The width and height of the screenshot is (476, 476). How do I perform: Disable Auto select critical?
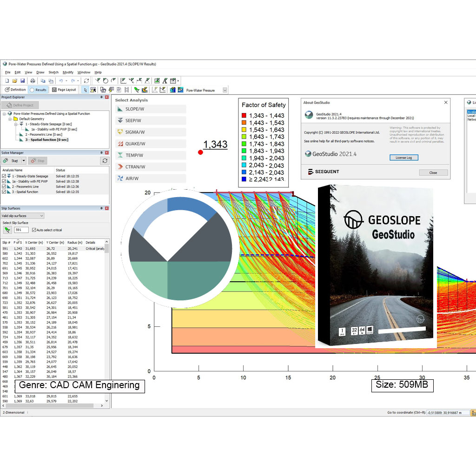pyautogui.click(x=34, y=230)
